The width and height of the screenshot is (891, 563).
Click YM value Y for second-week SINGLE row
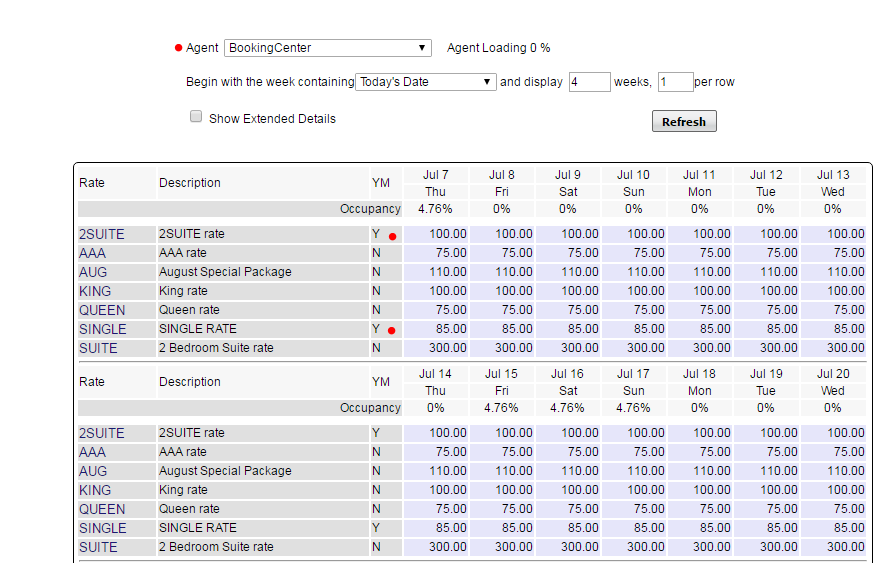click(x=376, y=528)
